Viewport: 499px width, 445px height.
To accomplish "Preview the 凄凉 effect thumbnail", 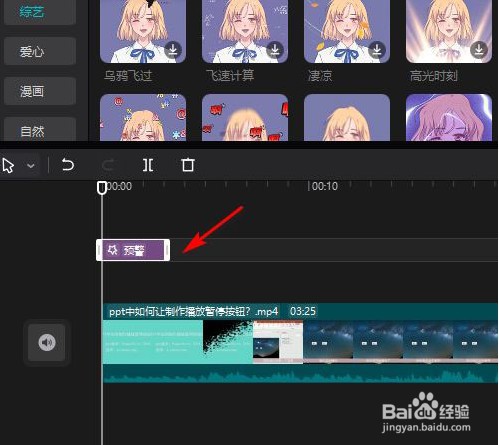I will (x=347, y=31).
